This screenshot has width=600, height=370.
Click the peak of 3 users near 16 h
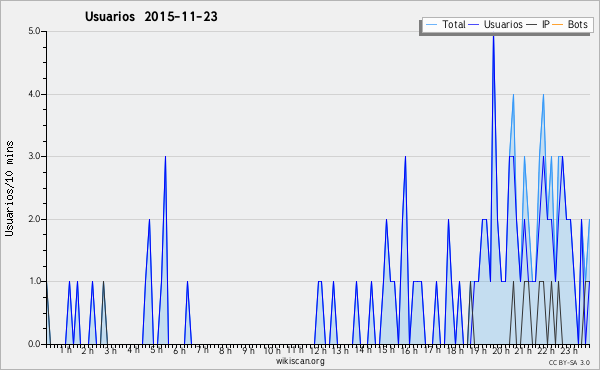point(405,156)
